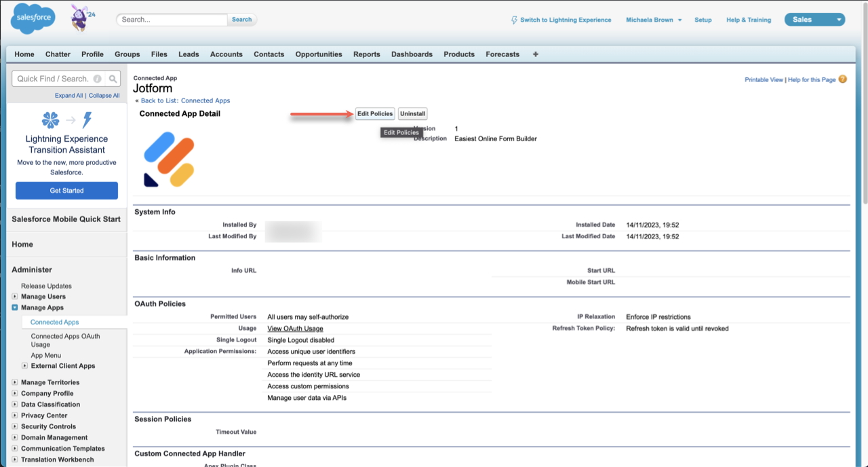Image resolution: width=868 pixels, height=467 pixels.
Task: Click Salesforce Mobile Quick Start heading
Action: 66,219
